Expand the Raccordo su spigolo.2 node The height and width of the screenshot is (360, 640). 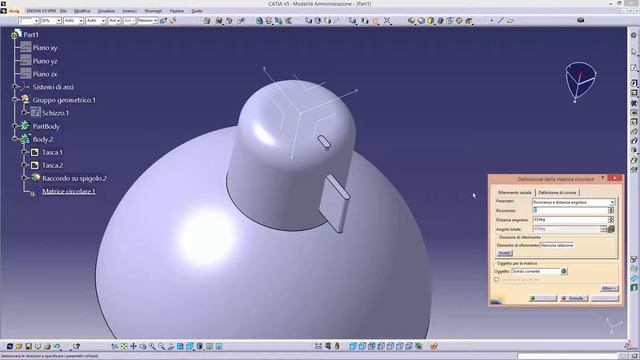[x=24, y=178]
